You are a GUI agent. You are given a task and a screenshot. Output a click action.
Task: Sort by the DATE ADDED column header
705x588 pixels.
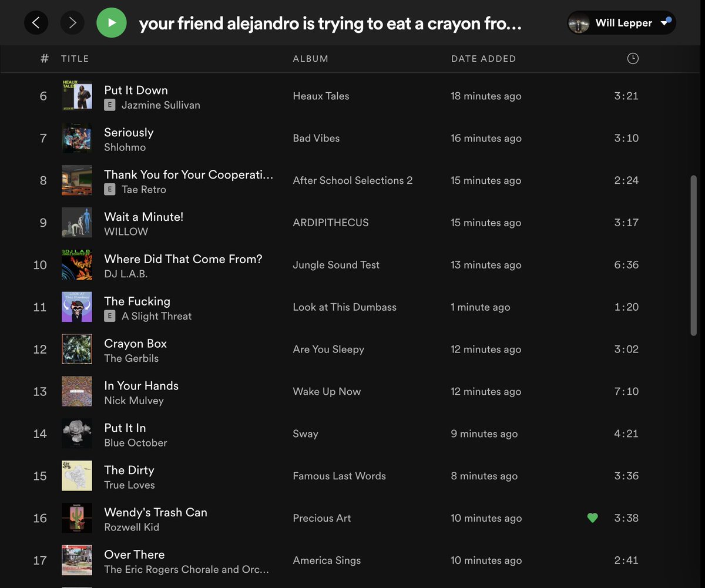coord(484,59)
